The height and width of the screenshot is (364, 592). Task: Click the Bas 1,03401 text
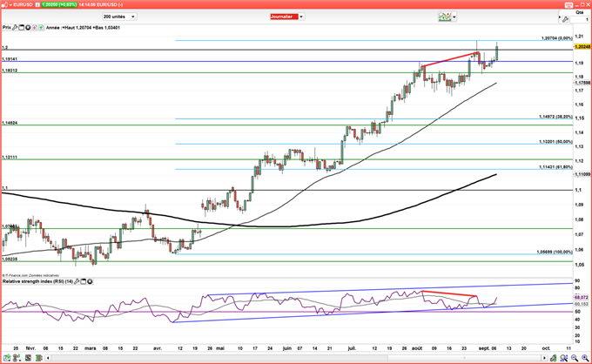[x=108, y=28]
